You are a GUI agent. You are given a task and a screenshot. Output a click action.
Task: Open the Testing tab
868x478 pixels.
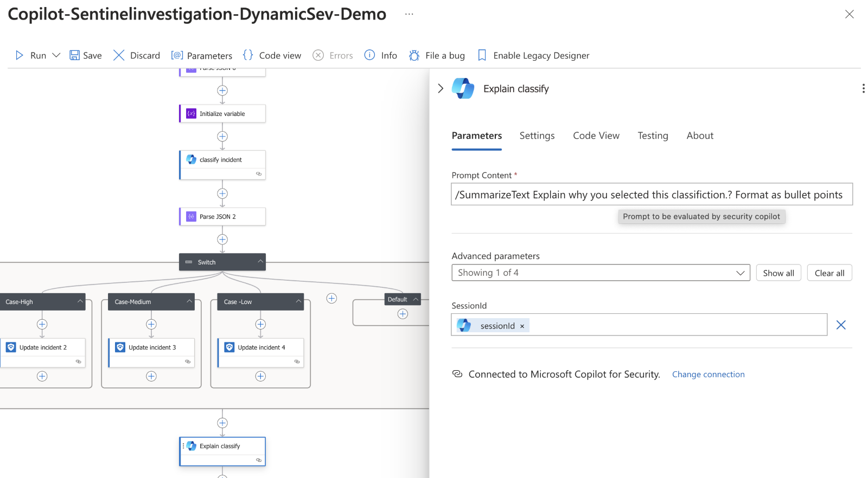[x=653, y=135]
